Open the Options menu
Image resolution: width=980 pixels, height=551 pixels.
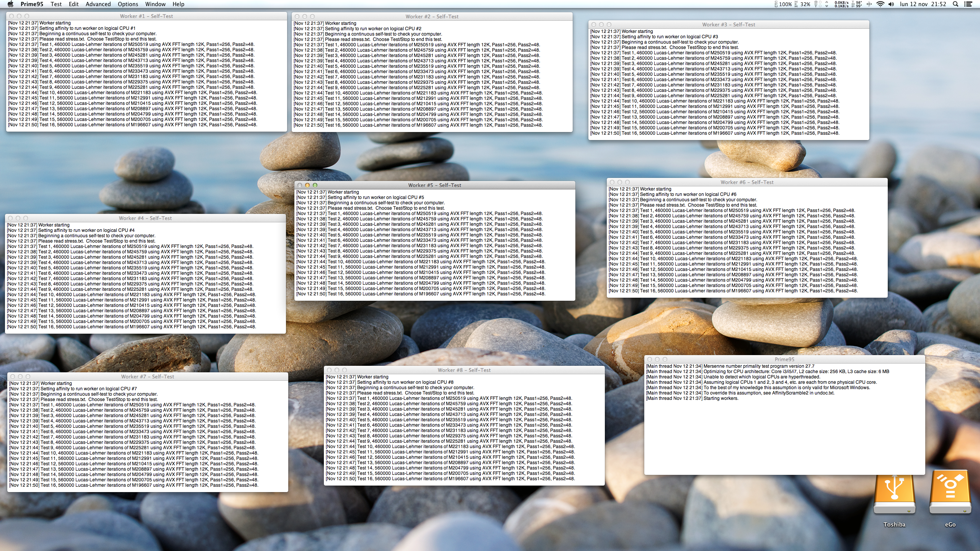click(128, 4)
